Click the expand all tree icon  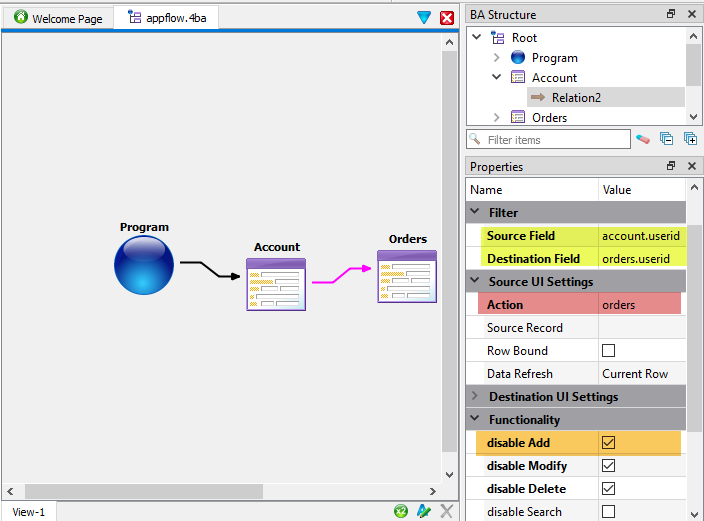[x=690, y=139]
